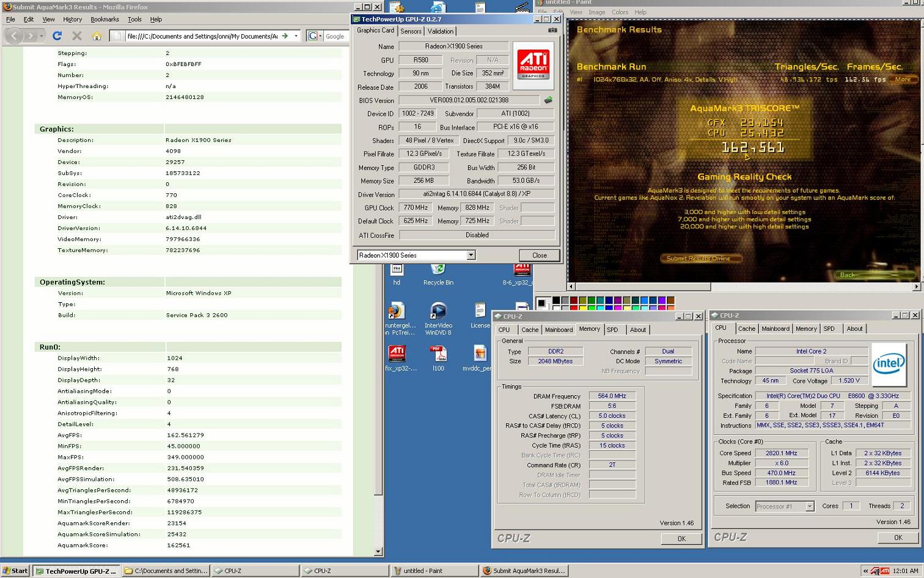Viewport: 924px width, 578px height.
Task: Click the ATI icon in the system tray
Action: click(884, 571)
